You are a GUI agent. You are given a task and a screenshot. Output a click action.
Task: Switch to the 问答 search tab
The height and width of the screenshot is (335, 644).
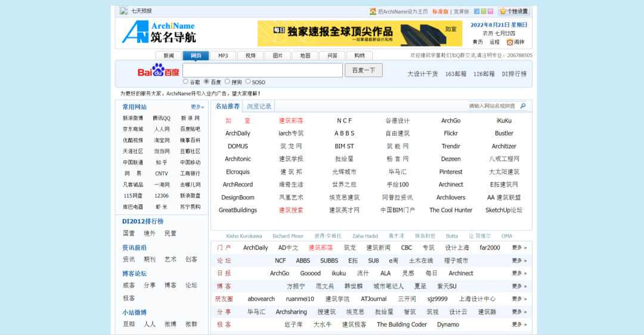coord(332,56)
